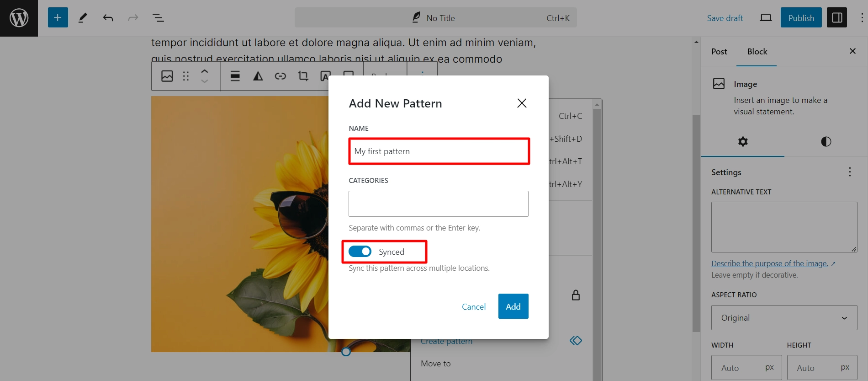Open the block inserter plus button
Screen dimensions: 868x381
click(x=58, y=18)
